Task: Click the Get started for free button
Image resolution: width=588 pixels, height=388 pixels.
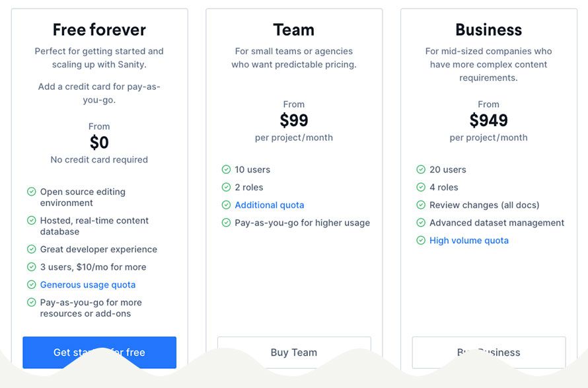Action: click(99, 352)
